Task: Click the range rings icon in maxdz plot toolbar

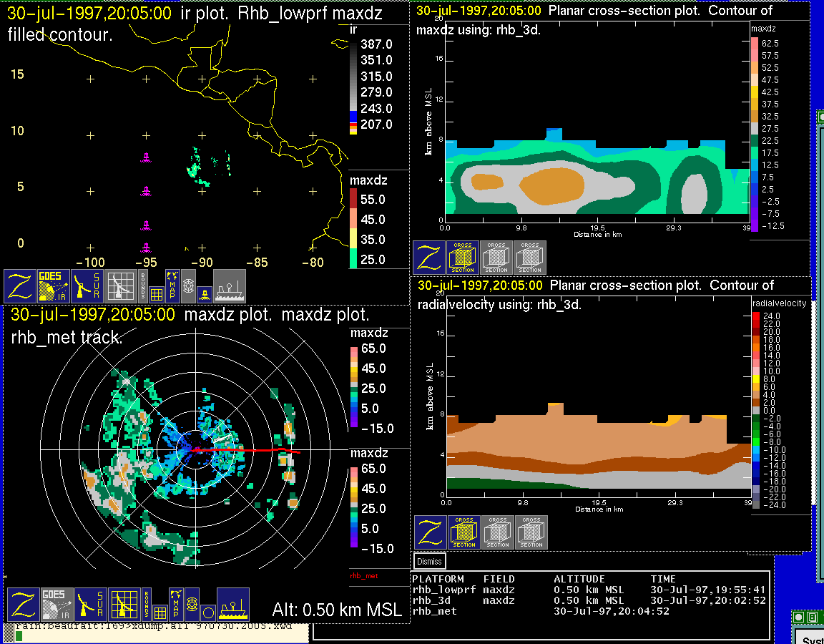Action: click(x=191, y=604)
